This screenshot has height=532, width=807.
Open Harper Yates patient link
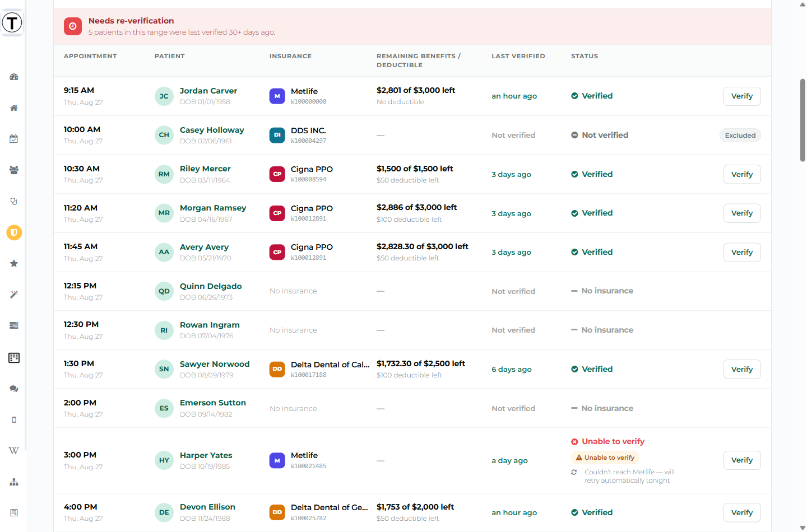(206, 455)
